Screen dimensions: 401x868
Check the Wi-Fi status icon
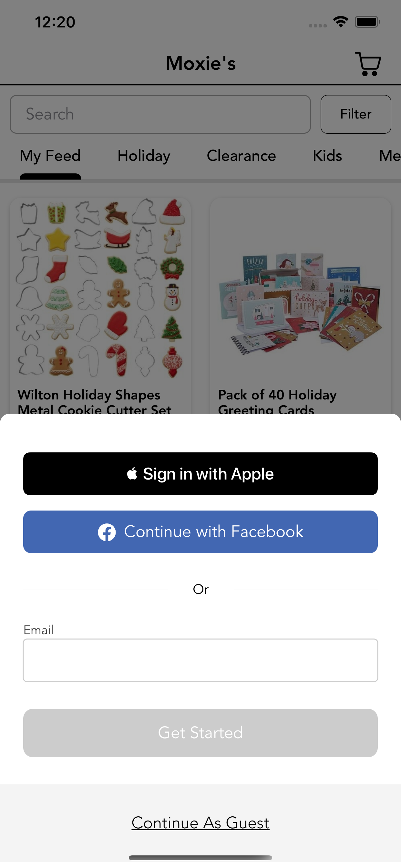click(341, 22)
